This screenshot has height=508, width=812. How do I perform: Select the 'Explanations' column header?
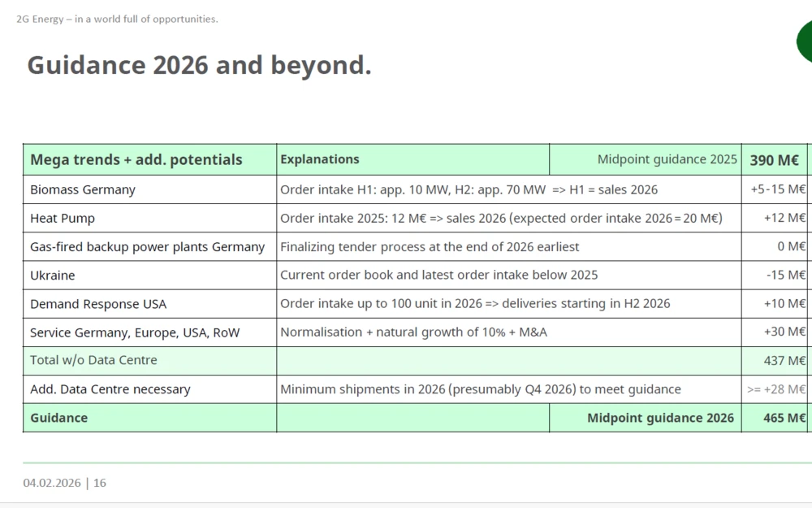click(320, 159)
